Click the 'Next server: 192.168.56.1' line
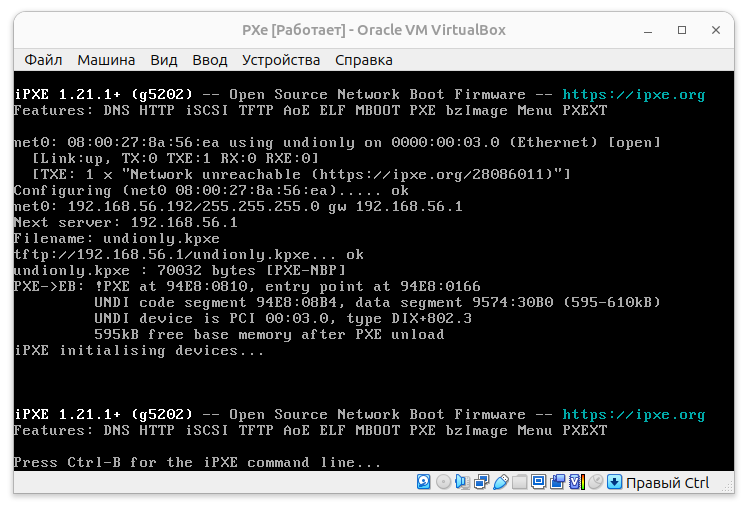Screen dimensions: 748x510 pos(125,222)
